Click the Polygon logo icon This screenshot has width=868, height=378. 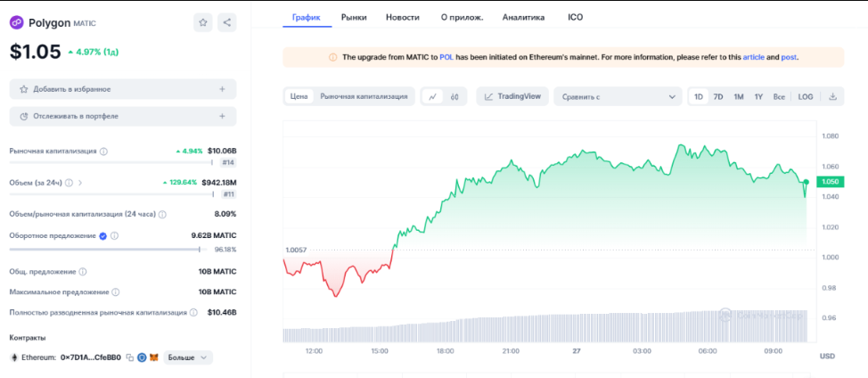[17, 22]
